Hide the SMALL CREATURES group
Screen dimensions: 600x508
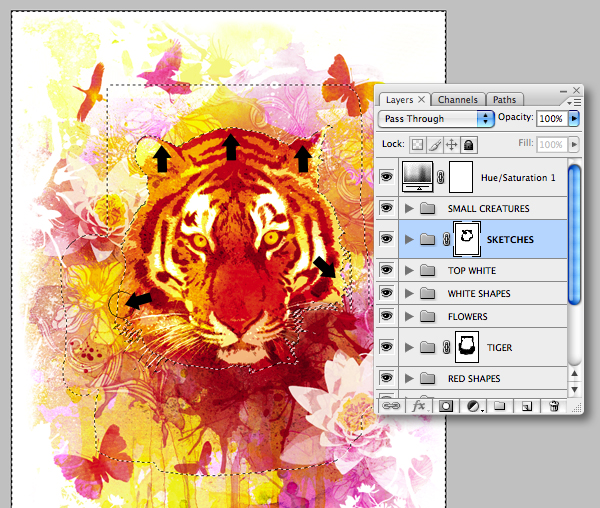(386, 208)
